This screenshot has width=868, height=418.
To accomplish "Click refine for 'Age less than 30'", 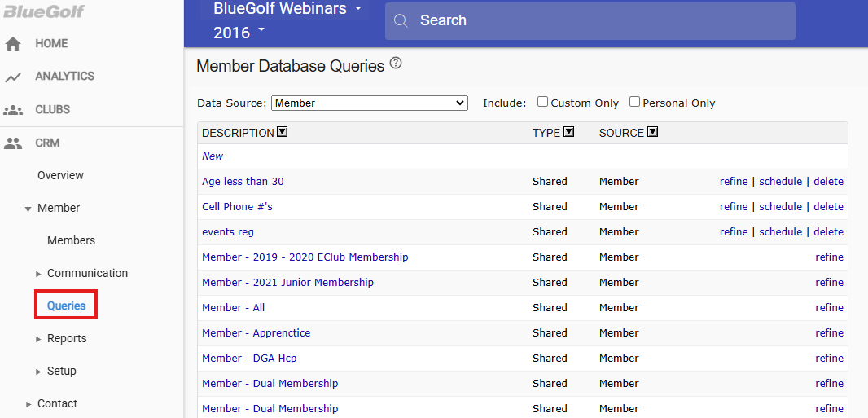I will click(x=734, y=181).
